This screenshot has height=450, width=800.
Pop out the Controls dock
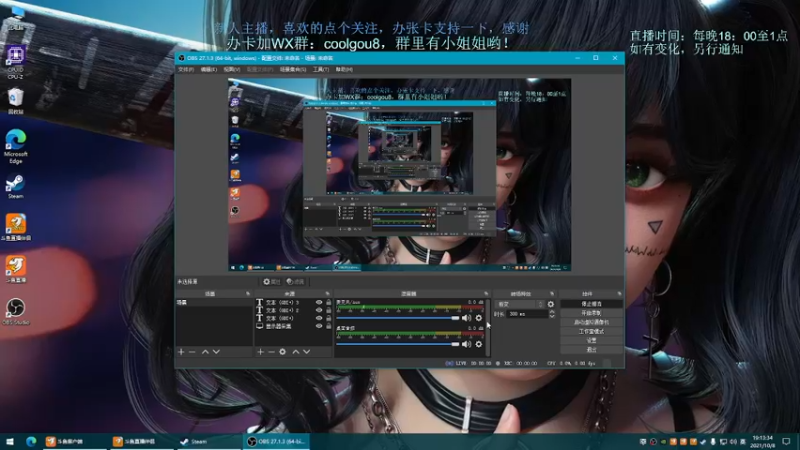[x=619, y=294]
